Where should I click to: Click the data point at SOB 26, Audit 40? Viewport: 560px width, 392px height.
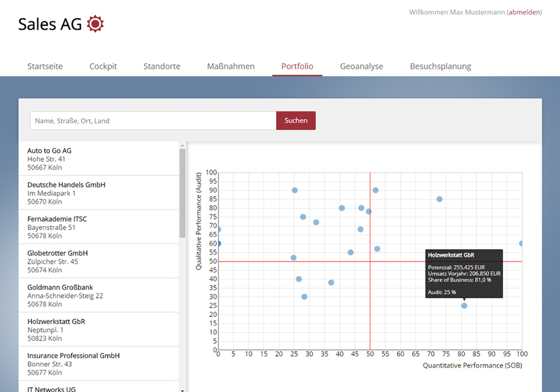pos(298,279)
